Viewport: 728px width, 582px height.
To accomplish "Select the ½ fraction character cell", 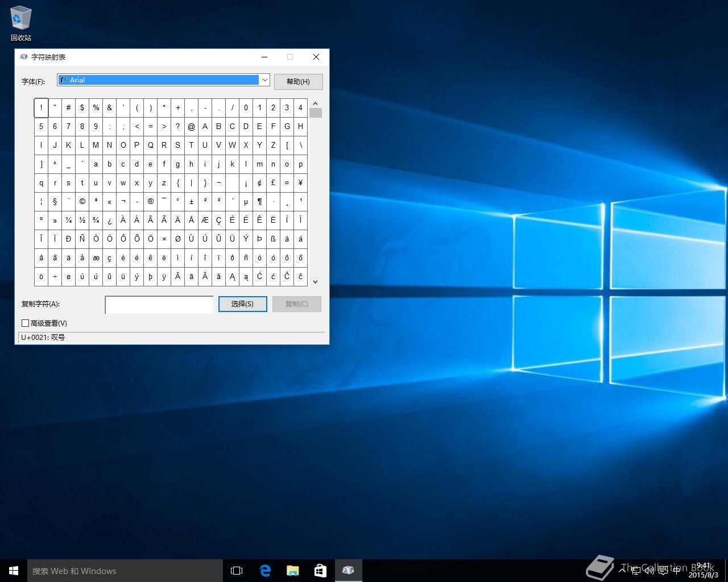I will click(82, 220).
